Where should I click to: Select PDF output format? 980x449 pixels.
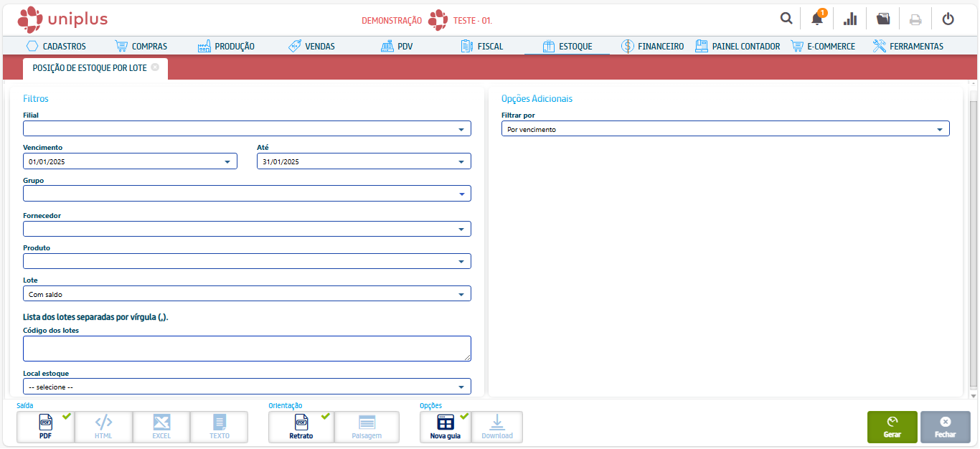[x=46, y=427]
